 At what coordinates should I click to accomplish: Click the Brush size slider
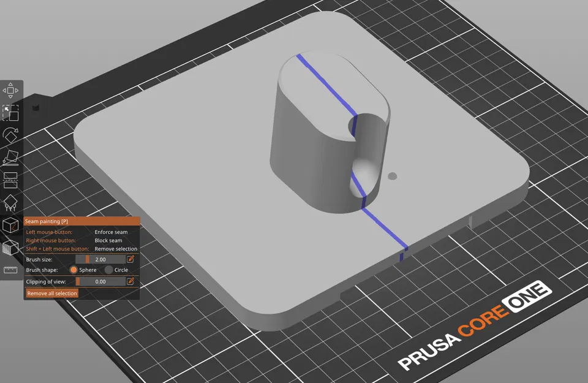click(100, 259)
